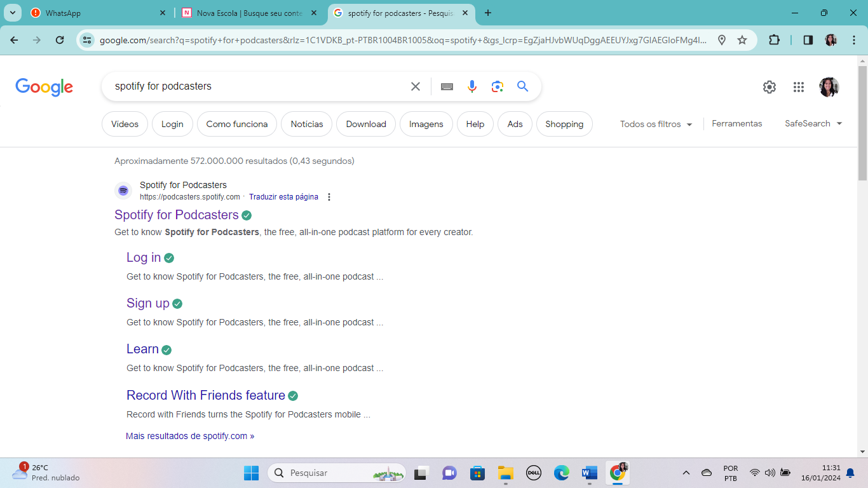Open the Spotify for Podcasters result title
The height and width of the screenshot is (488, 868).
(177, 215)
